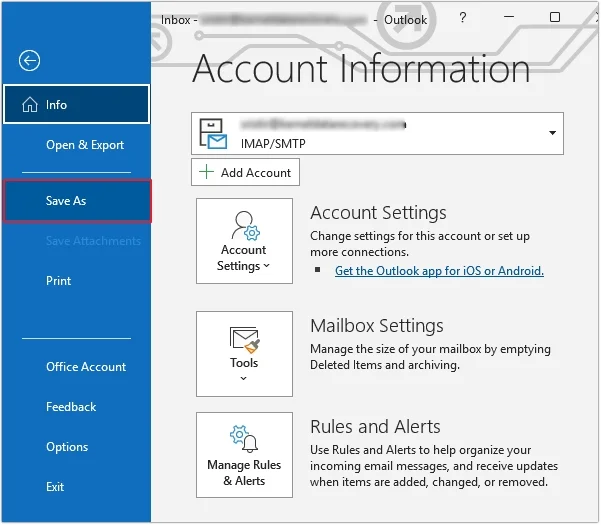
Task: Choose Print from the backstage menu
Action: 59,281
